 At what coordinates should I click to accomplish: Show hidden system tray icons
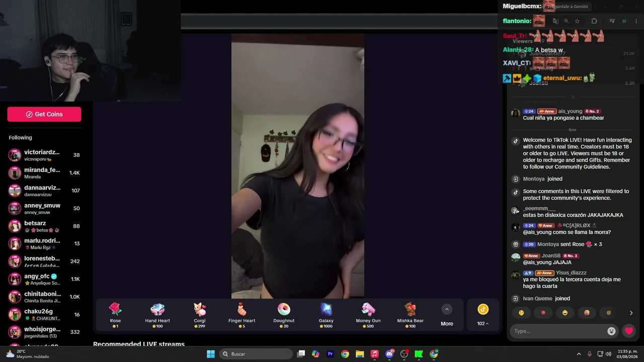point(579,354)
